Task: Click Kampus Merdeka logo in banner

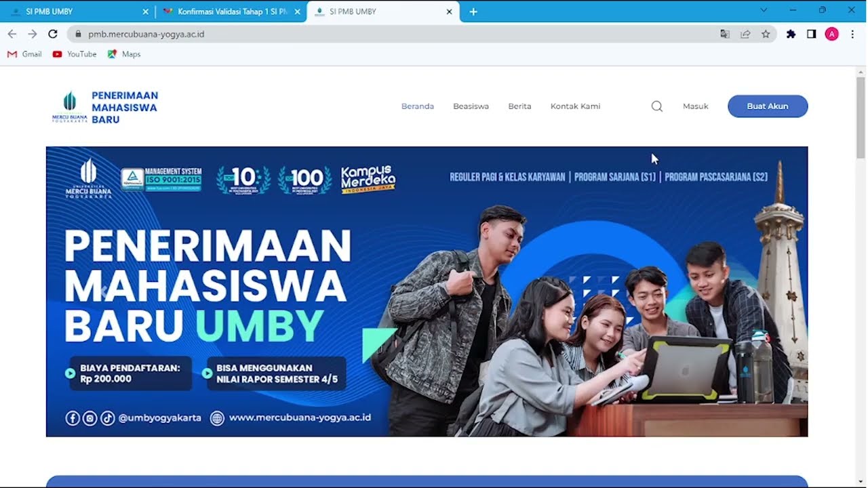Action: click(x=368, y=180)
